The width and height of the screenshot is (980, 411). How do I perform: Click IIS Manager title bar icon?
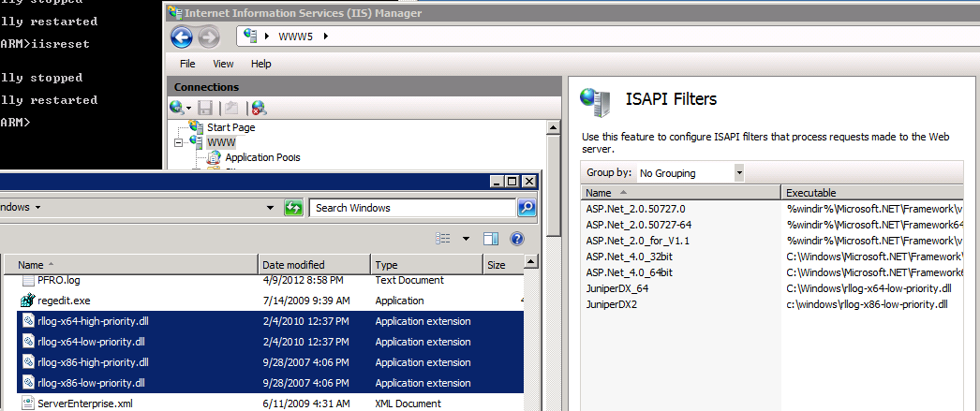pos(174,12)
